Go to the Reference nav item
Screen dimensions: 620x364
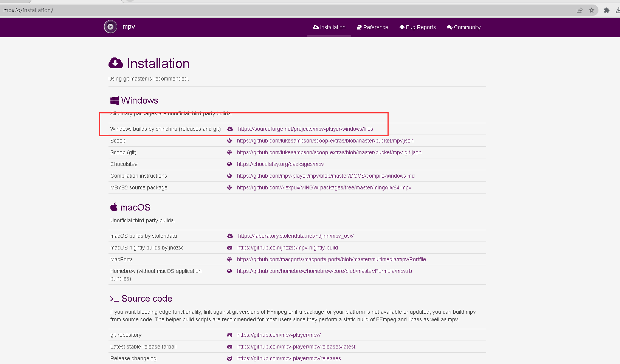pos(372,27)
